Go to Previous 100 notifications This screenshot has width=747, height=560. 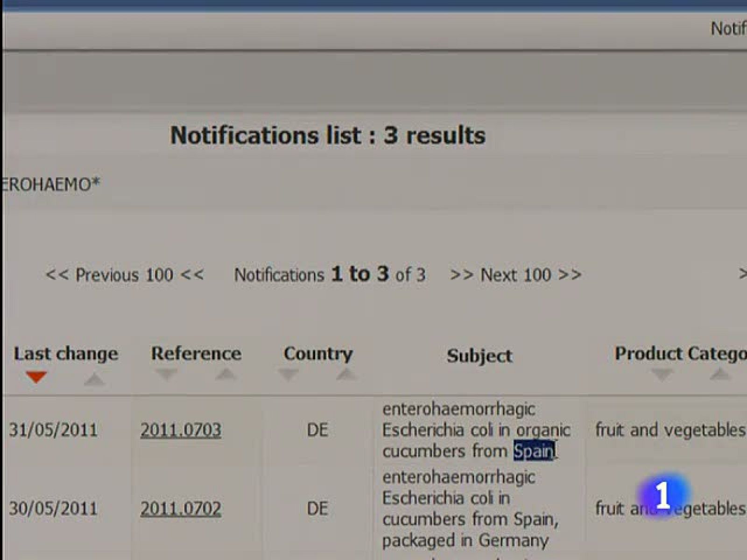(x=125, y=275)
